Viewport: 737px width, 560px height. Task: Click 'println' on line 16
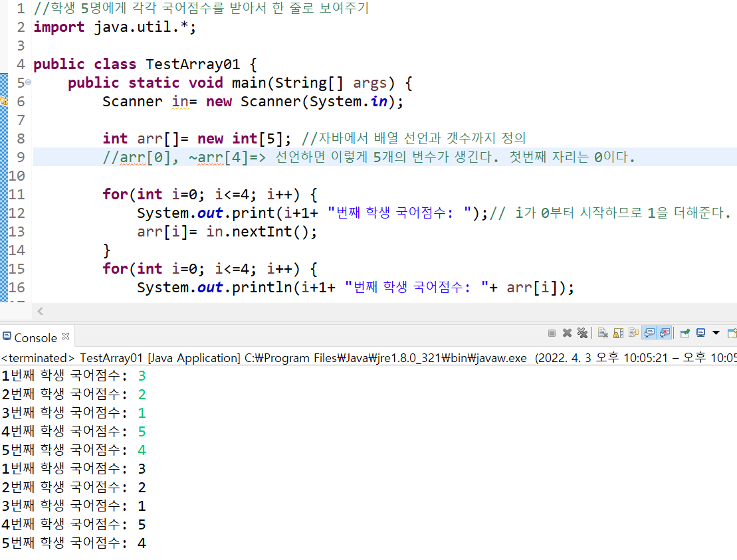(x=262, y=287)
